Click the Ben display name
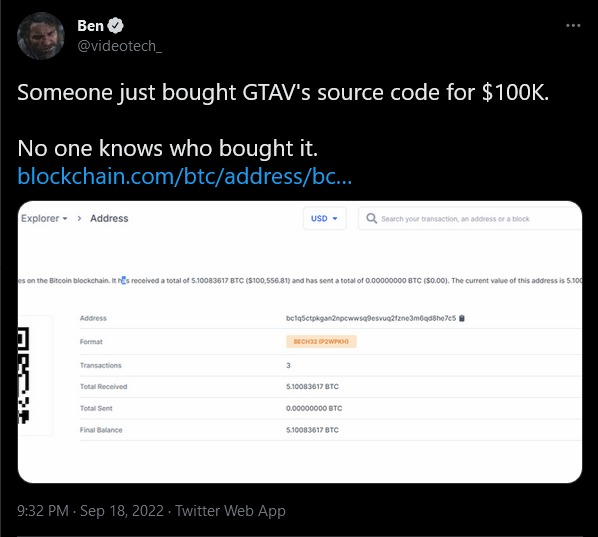 coord(90,26)
